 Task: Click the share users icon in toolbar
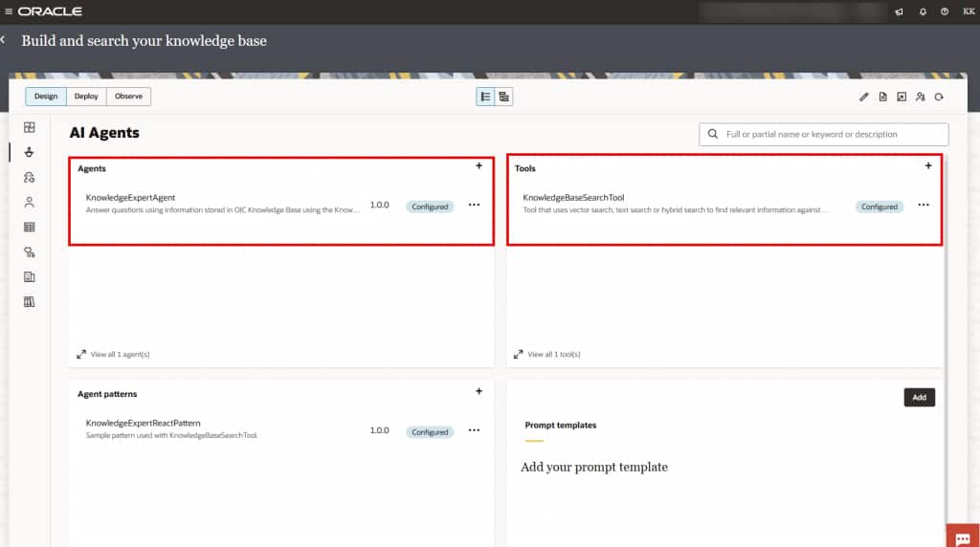[x=920, y=97]
